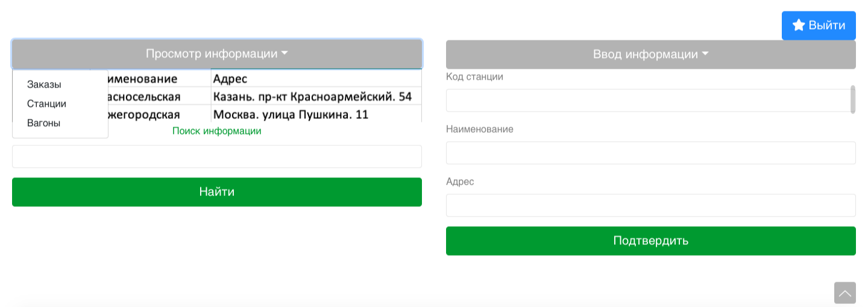Click into the Наименование input field
The image size is (868, 307).
[x=651, y=153]
